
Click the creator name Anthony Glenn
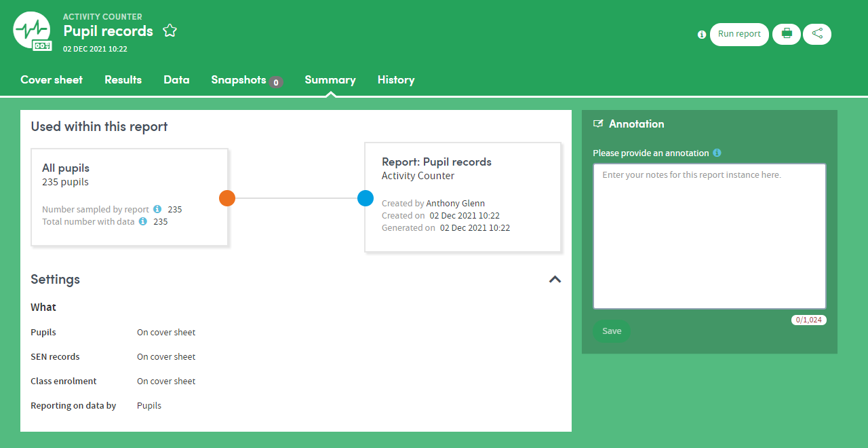pos(456,203)
